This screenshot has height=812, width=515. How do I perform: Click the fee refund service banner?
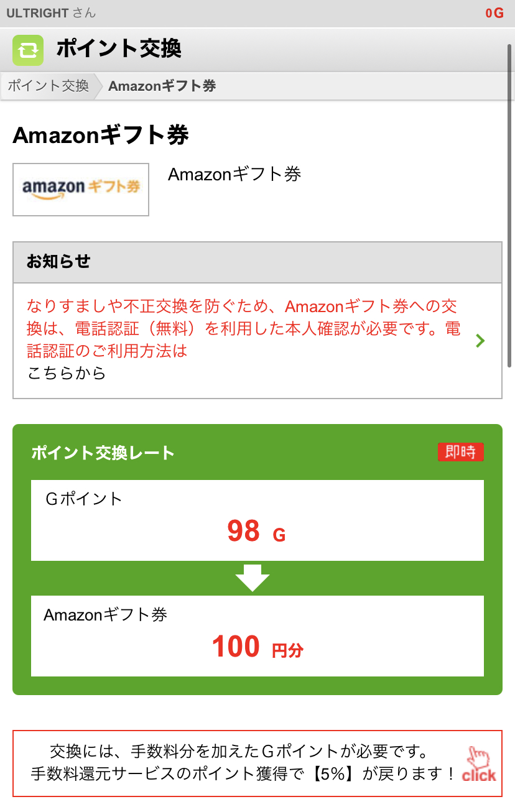243,764
